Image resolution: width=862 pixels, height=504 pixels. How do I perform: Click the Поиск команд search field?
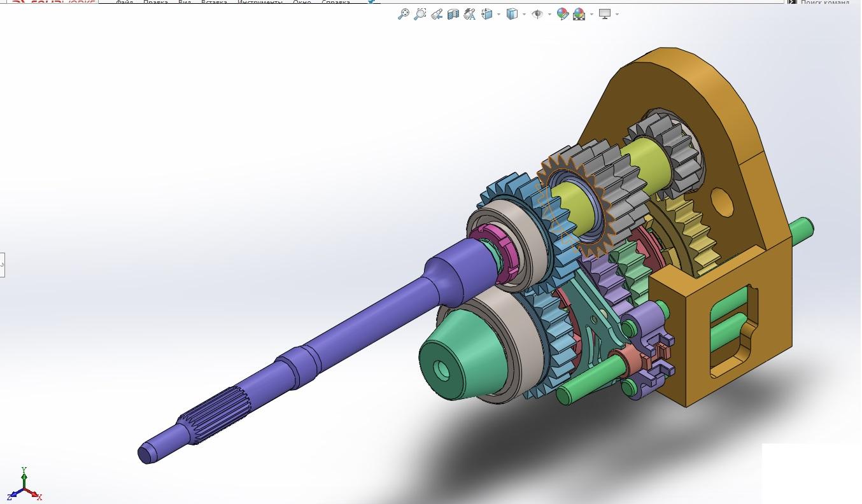824,3
